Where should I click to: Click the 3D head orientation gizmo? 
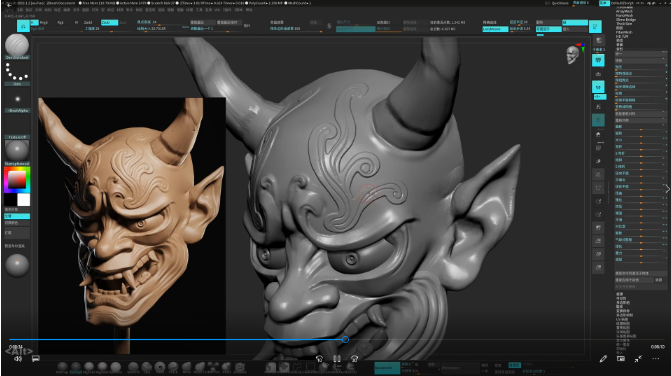(573, 55)
